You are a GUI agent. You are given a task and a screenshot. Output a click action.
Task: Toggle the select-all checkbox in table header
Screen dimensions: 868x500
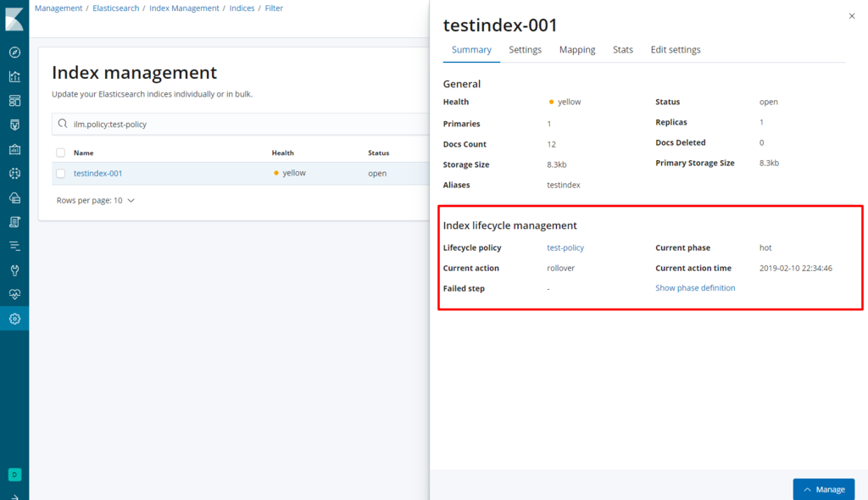61,153
